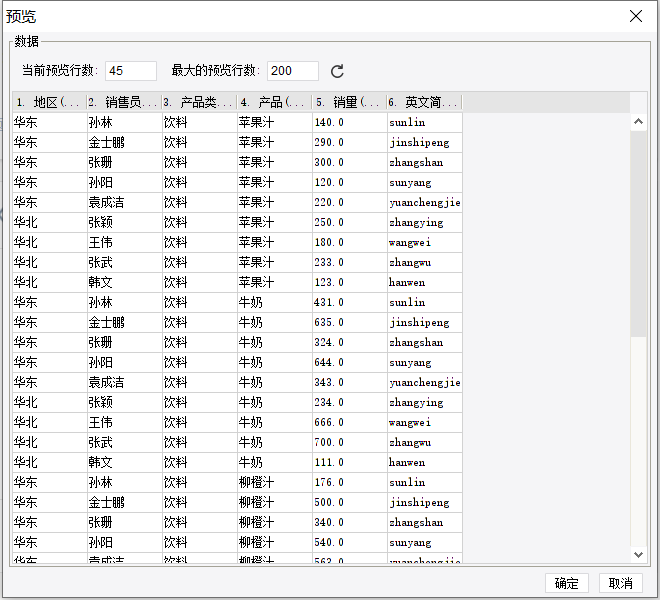Click yuanchengjie in the 343.0 row
The height and width of the screenshot is (600, 660).
pos(425,383)
